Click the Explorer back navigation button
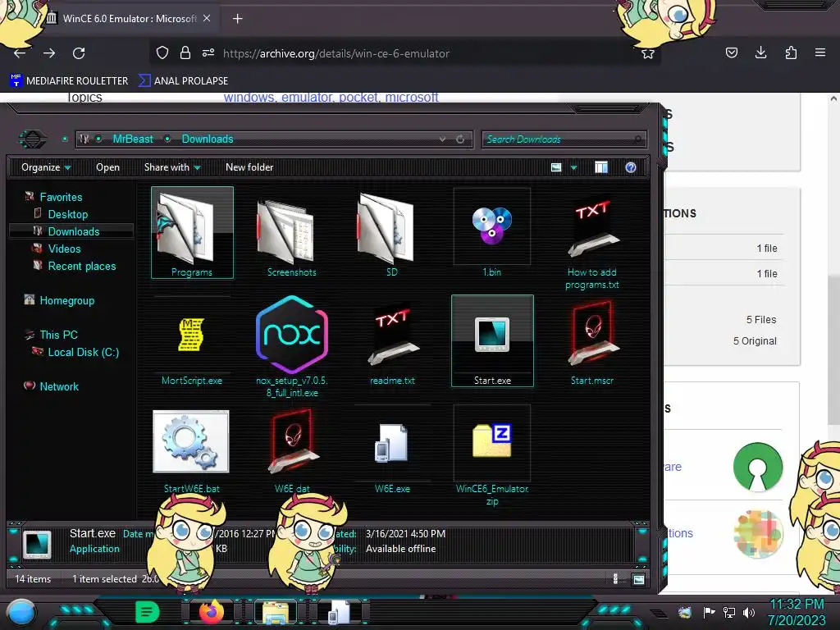Image resolution: width=840 pixels, height=630 pixels. coord(33,139)
